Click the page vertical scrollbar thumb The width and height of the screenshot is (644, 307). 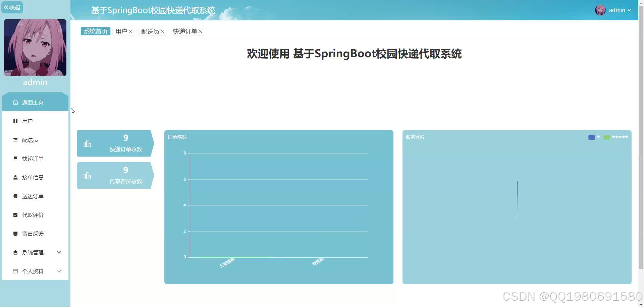[x=641, y=137]
